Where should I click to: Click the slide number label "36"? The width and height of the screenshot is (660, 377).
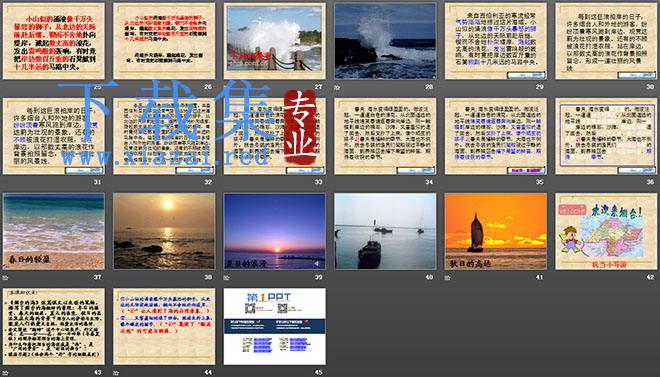point(650,182)
